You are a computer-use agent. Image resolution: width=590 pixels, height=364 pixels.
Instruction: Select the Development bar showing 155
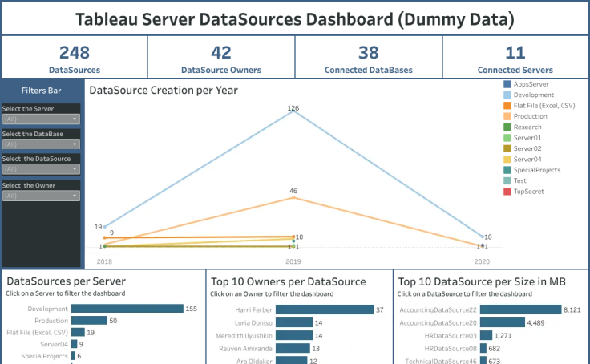pos(127,309)
